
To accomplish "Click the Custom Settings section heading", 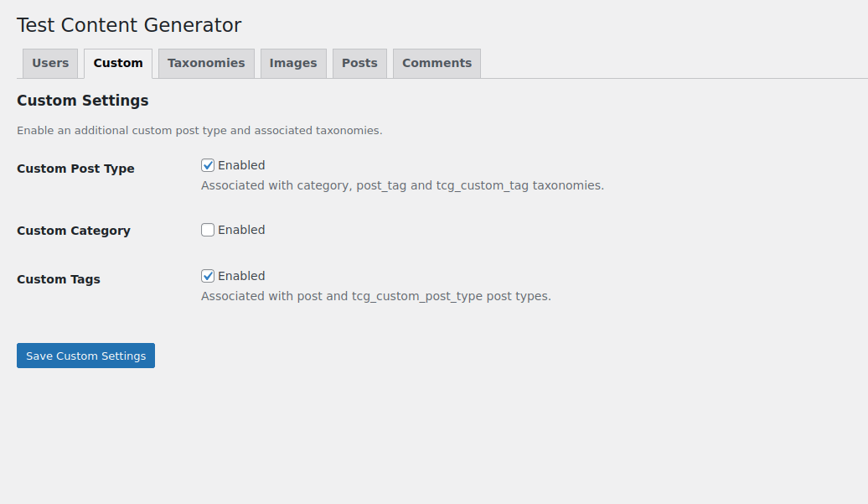I will tap(82, 101).
